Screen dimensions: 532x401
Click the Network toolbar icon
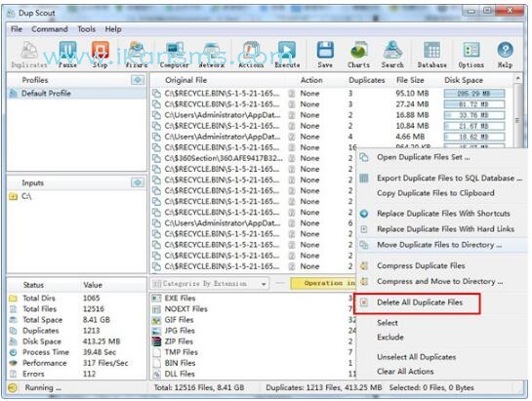click(211, 54)
